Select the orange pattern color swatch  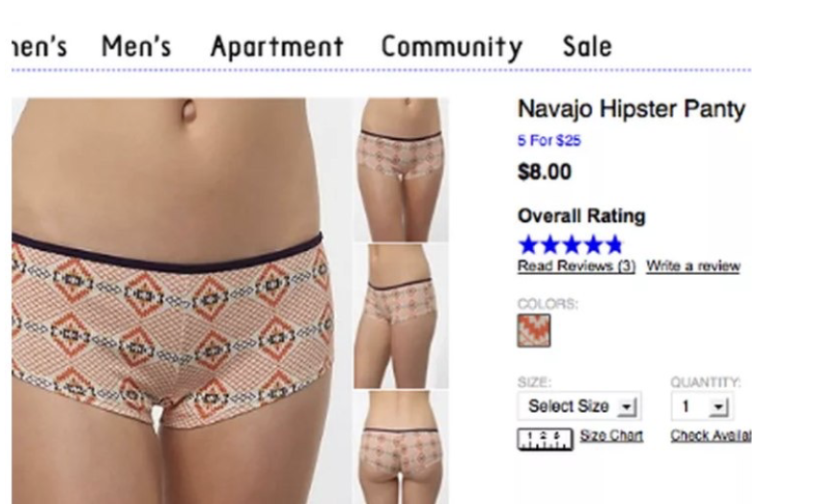[534, 331]
